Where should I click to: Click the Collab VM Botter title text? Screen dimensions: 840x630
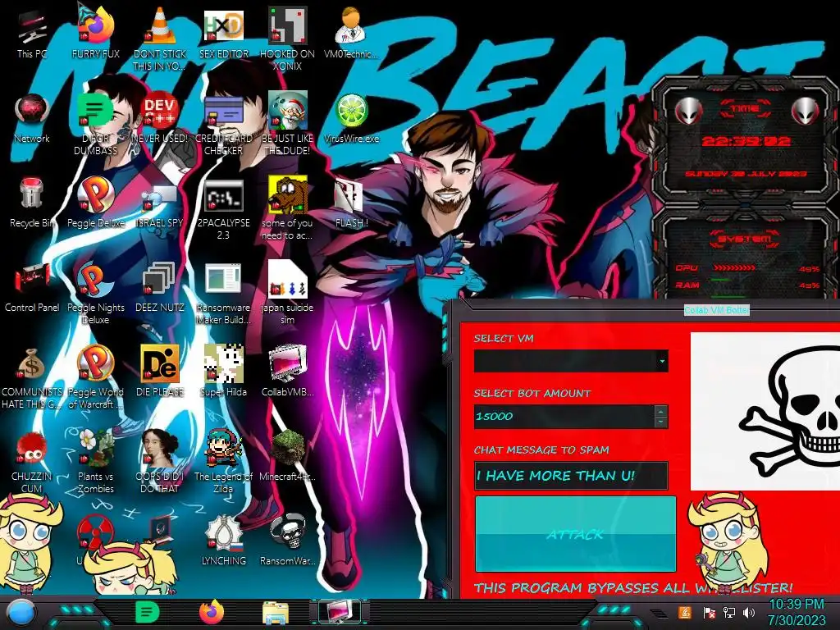pos(717,309)
